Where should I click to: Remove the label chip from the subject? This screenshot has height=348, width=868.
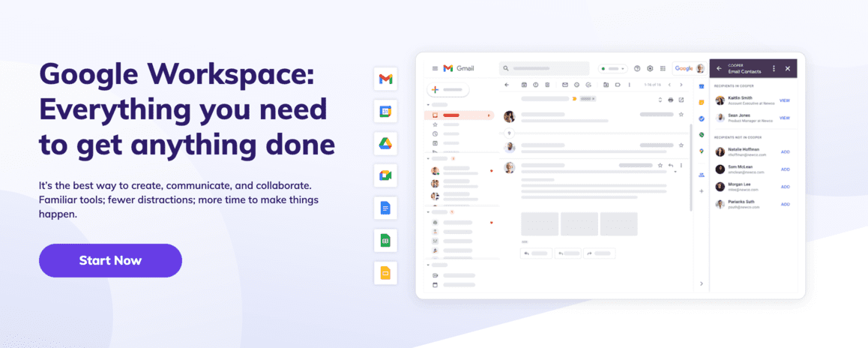pos(594,99)
